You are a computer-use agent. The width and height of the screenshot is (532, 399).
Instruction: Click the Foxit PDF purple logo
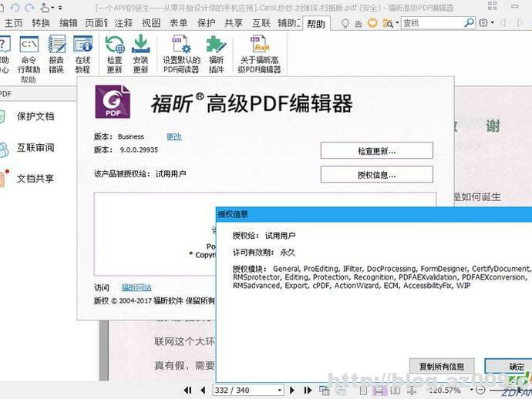[x=113, y=102]
